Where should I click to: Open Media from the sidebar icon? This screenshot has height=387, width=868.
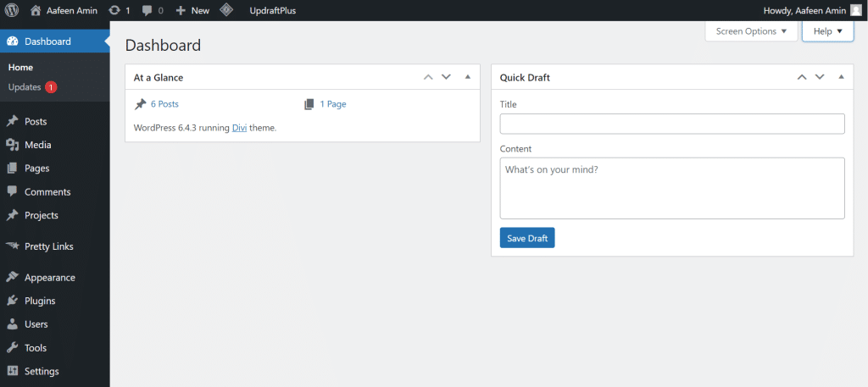[13, 145]
